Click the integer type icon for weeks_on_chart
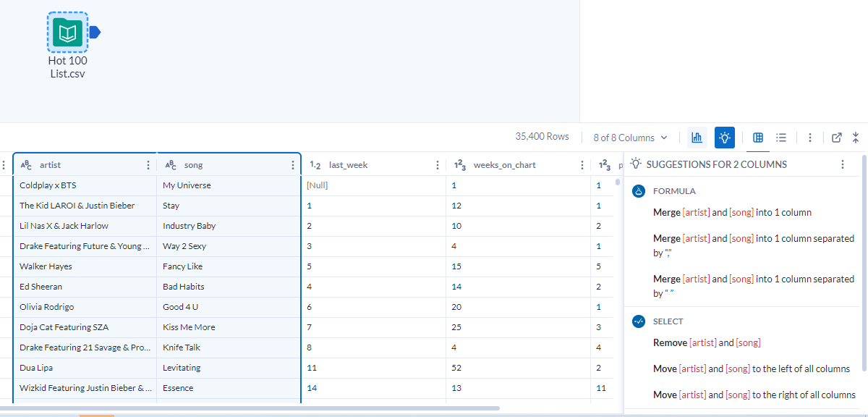 pyautogui.click(x=460, y=165)
